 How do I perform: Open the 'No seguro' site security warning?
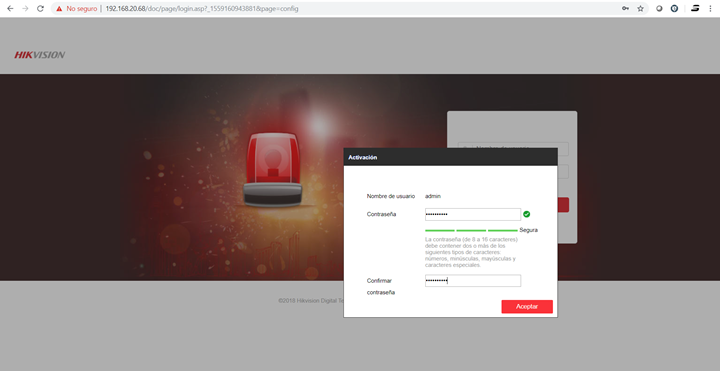coord(77,9)
